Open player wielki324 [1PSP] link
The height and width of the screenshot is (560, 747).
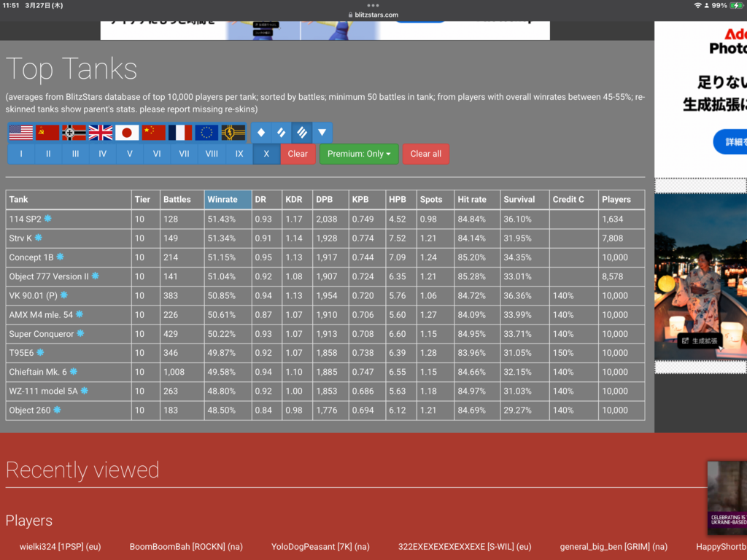click(60, 546)
